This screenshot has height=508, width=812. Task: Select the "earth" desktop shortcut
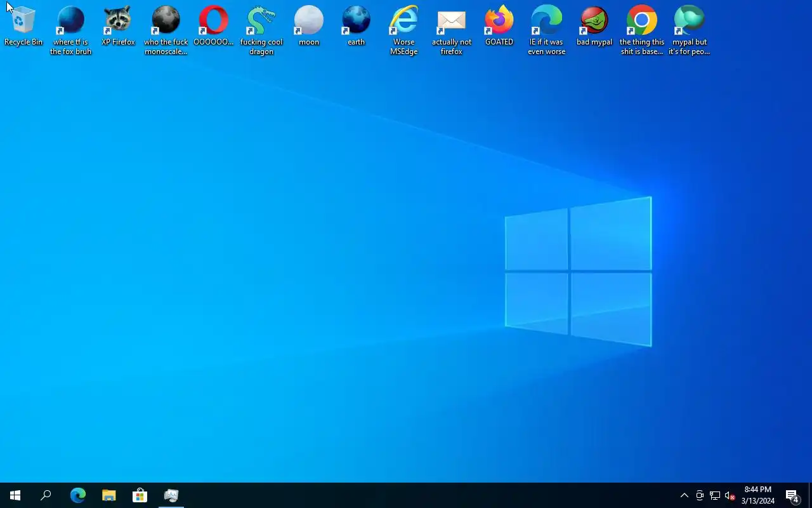tap(357, 26)
